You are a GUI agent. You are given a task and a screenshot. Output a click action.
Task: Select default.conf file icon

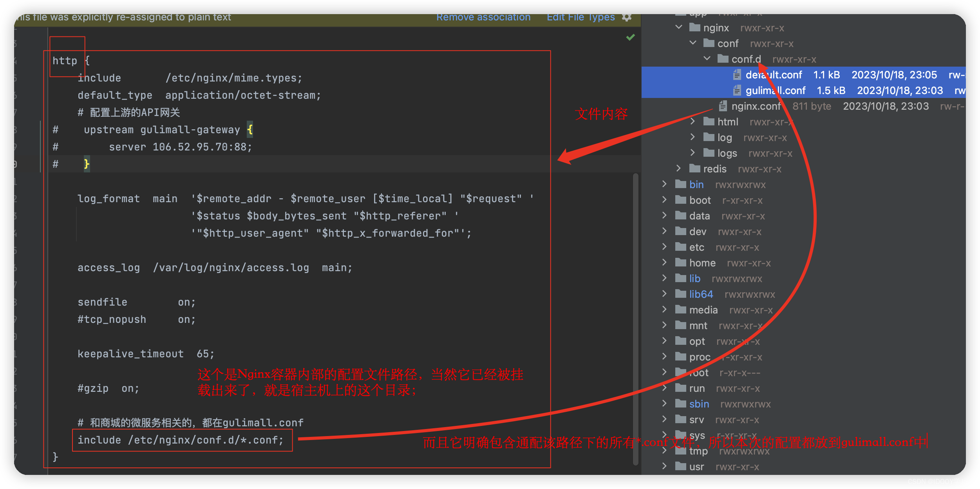tap(737, 74)
